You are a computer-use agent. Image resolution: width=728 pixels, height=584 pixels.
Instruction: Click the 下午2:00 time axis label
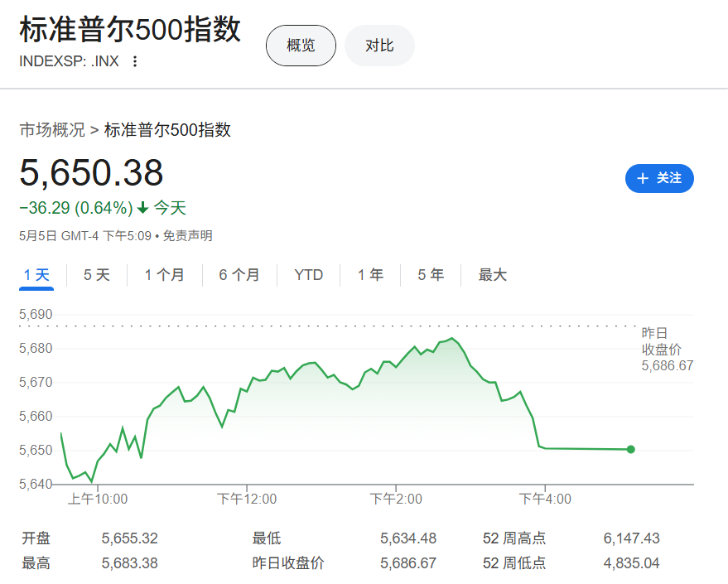tap(396, 499)
